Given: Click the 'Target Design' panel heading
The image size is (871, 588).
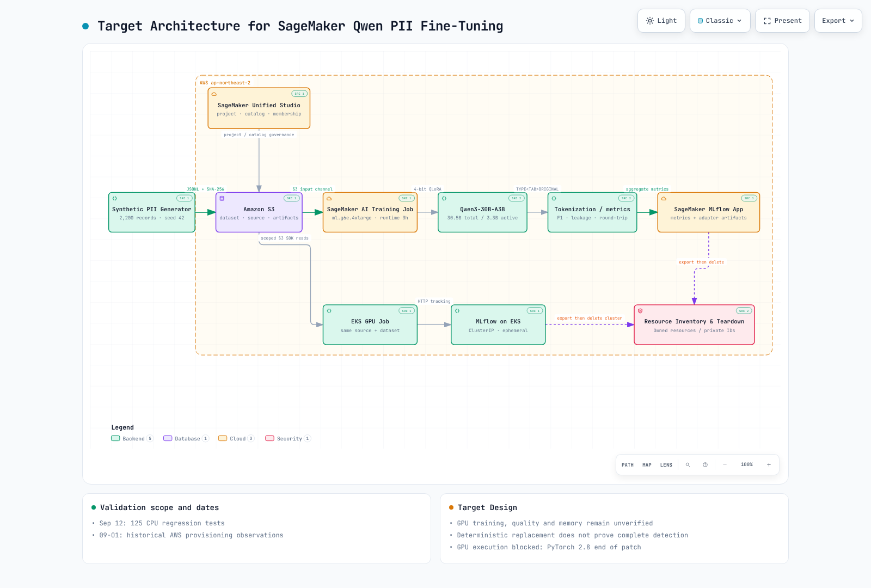Looking at the screenshot, I should coord(487,507).
